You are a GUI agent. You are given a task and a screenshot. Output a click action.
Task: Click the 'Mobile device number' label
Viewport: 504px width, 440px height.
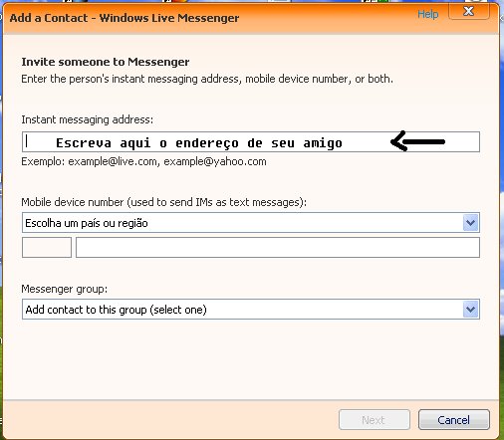(x=164, y=202)
